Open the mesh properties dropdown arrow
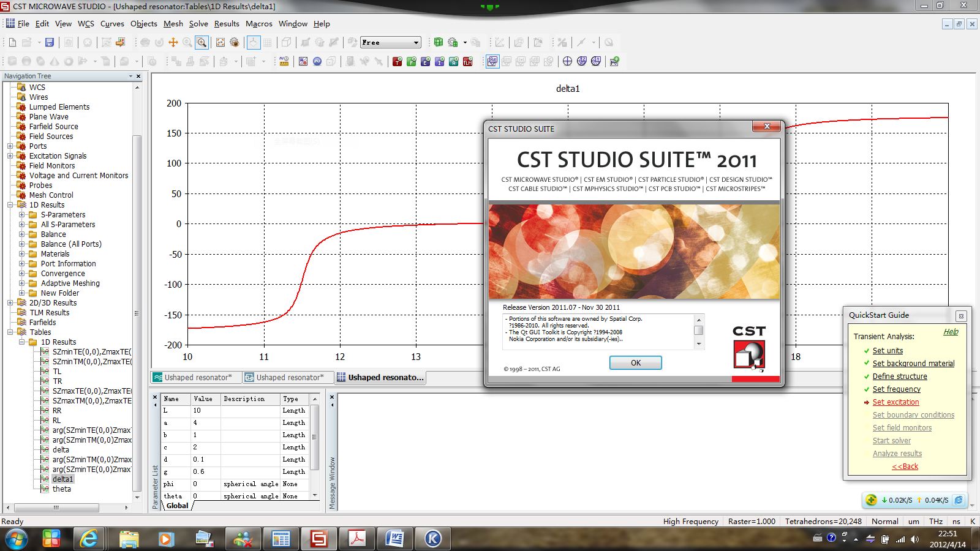This screenshot has height=551, width=980. coord(465,42)
